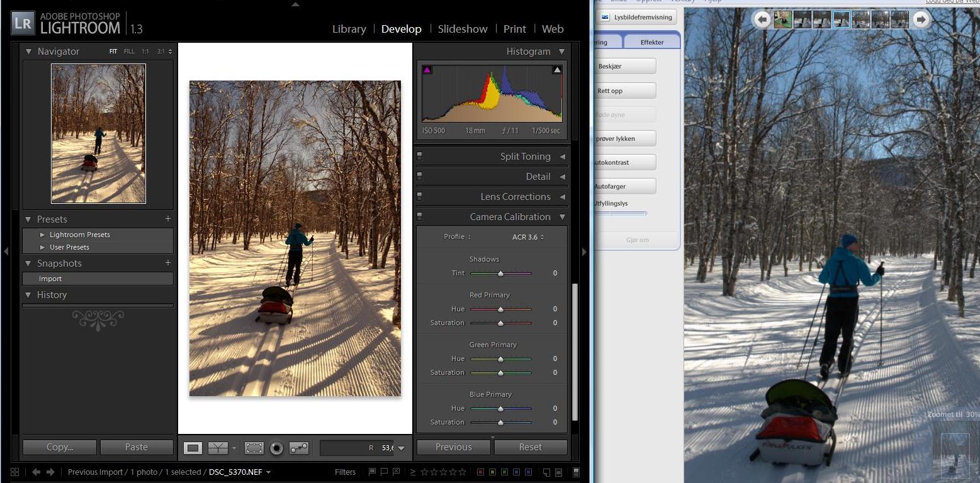
Task: Toggle Camera Calibration panel switch
Action: (420, 216)
